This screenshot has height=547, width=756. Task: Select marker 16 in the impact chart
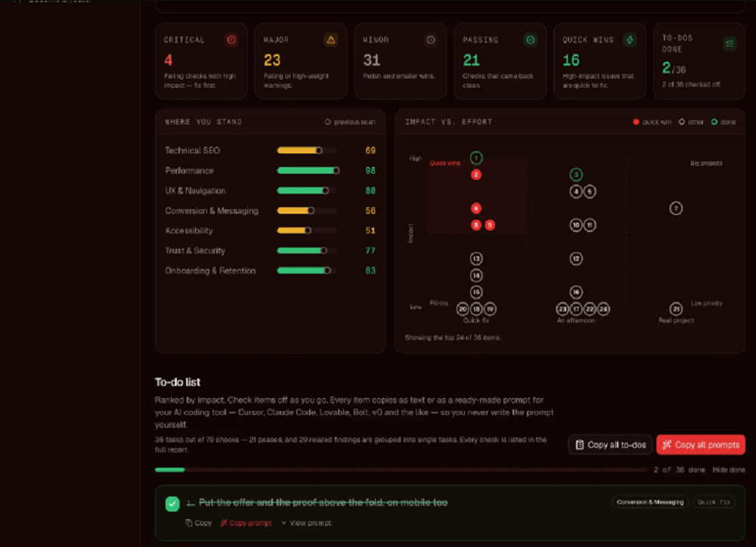575,292
